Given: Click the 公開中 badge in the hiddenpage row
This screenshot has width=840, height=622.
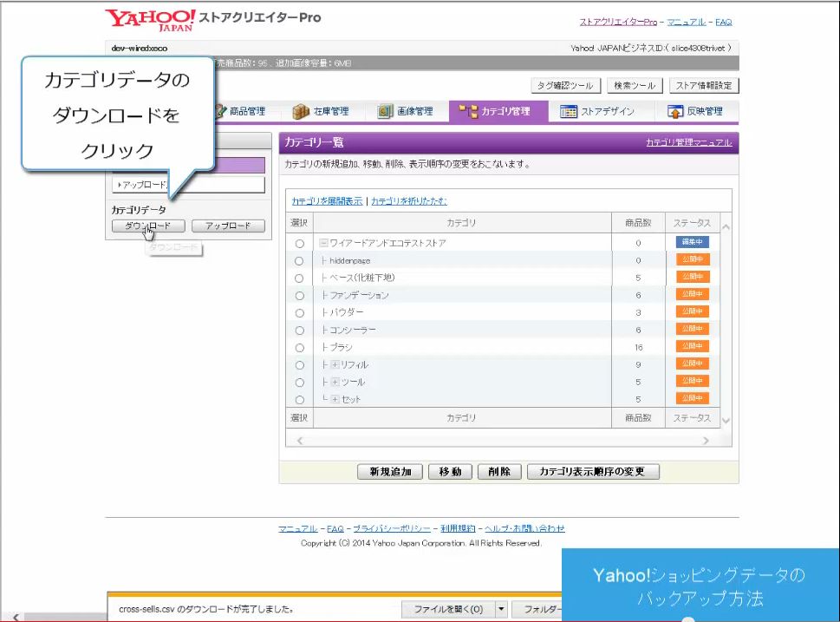Looking at the screenshot, I should pos(692,260).
